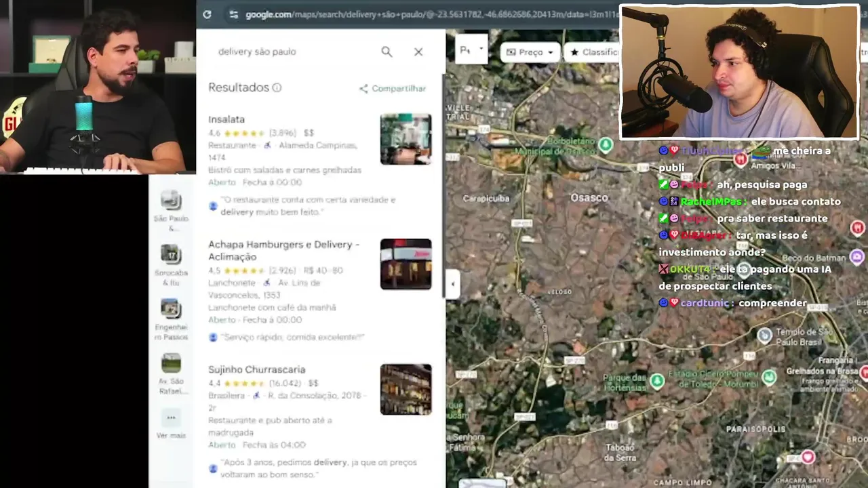The width and height of the screenshot is (868, 488).
Task: View the Sujinho Churrascaria photo thumbnail
Action: [x=406, y=389]
